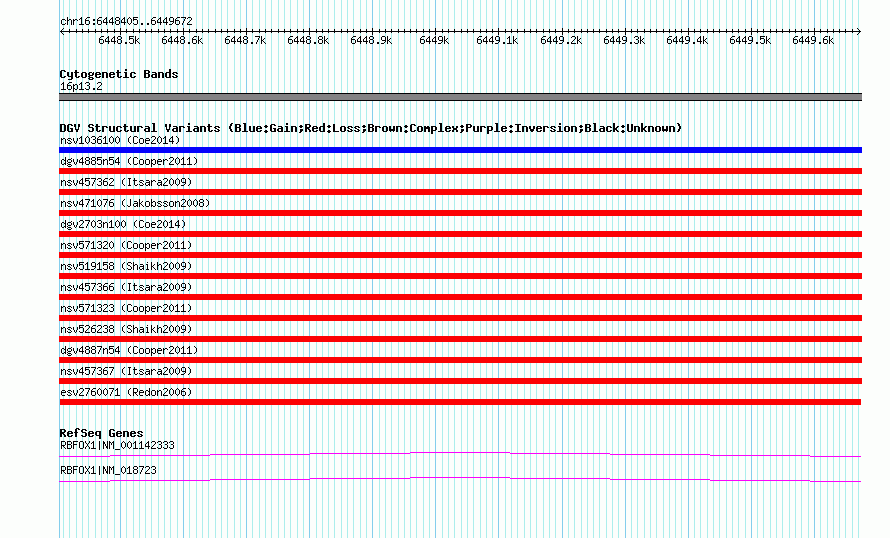Viewport: 890px width, 538px height.
Task: Click the 16p13.2 band label
Action: (81, 86)
